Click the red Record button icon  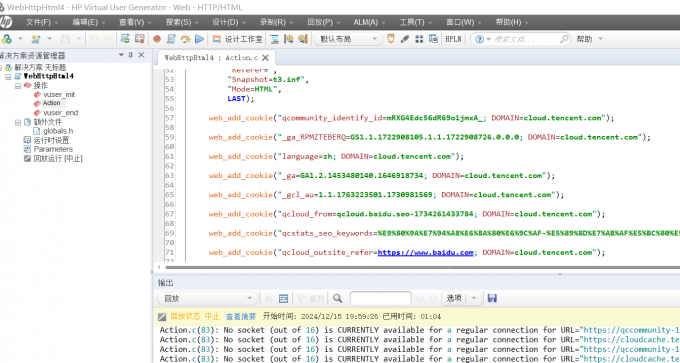[x=157, y=39]
